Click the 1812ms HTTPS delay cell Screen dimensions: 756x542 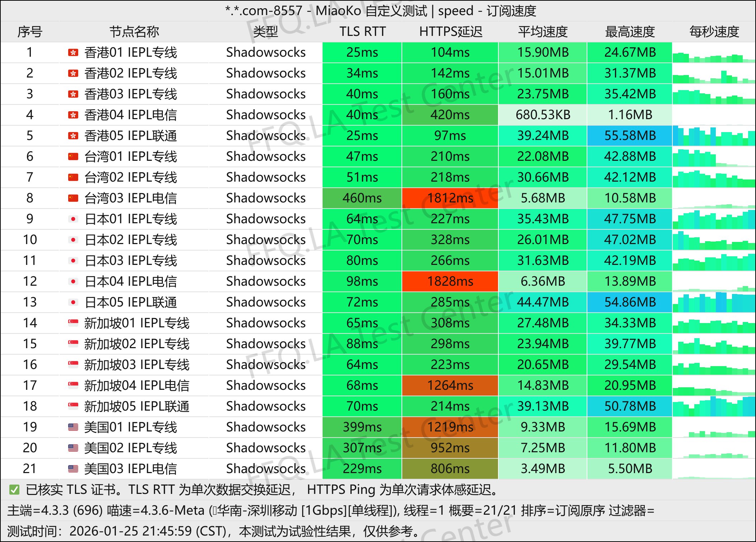[x=450, y=198]
